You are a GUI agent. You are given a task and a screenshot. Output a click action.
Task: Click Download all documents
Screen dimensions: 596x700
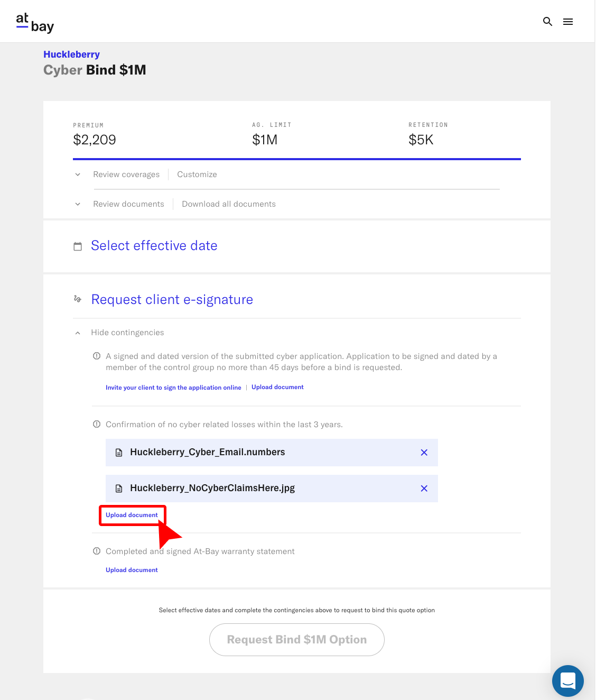coord(228,204)
